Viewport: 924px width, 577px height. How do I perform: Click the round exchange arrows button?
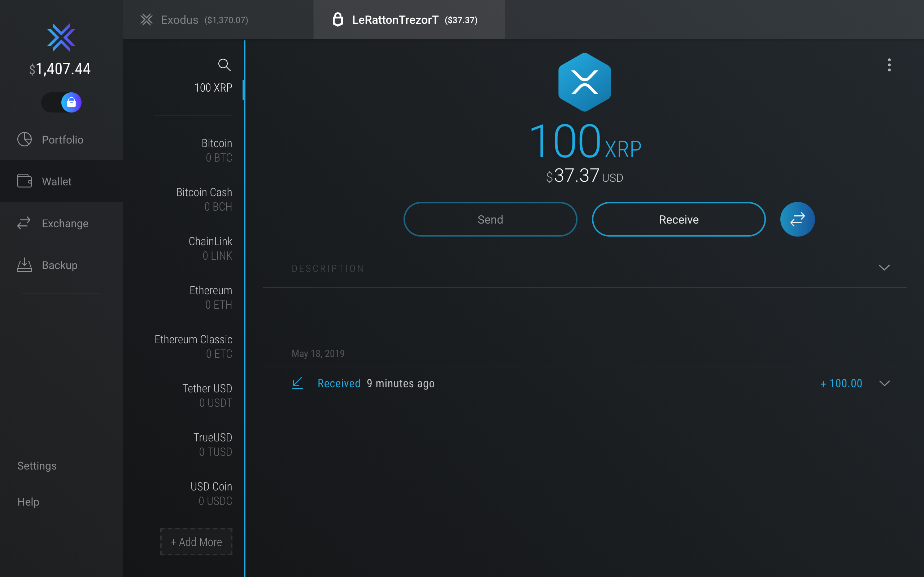click(797, 219)
